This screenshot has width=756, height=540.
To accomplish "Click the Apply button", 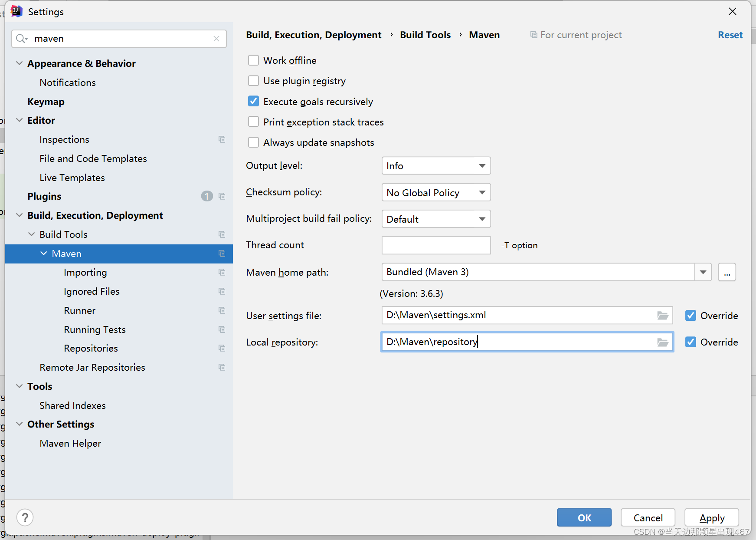I will coord(712,517).
